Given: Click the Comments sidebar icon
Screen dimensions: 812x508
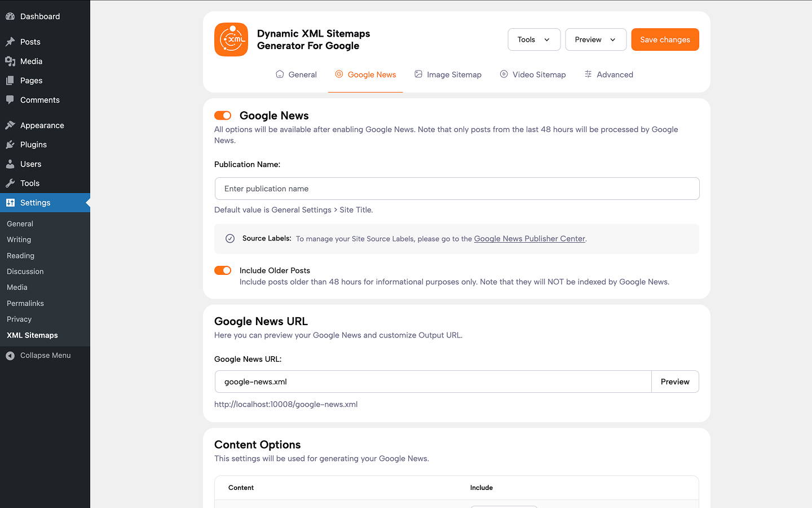Looking at the screenshot, I should [x=10, y=100].
